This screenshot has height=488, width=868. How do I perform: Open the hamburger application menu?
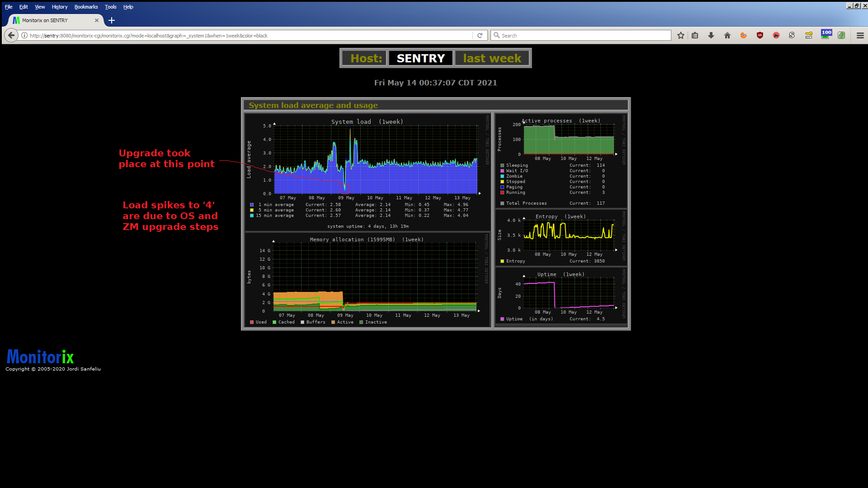click(x=860, y=35)
